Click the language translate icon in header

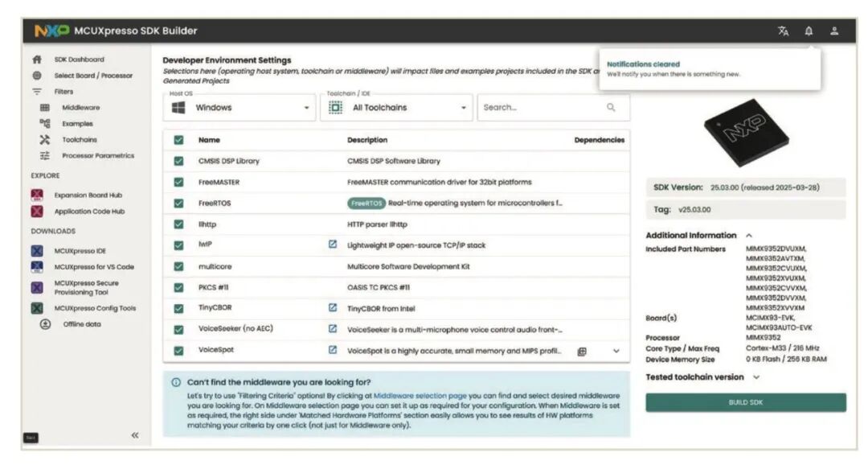pyautogui.click(x=783, y=31)
